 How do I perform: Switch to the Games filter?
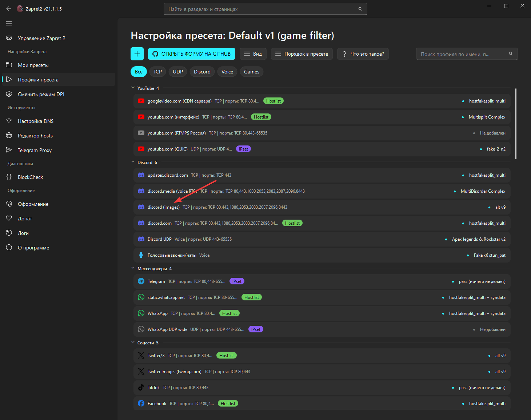pos(252,72)
